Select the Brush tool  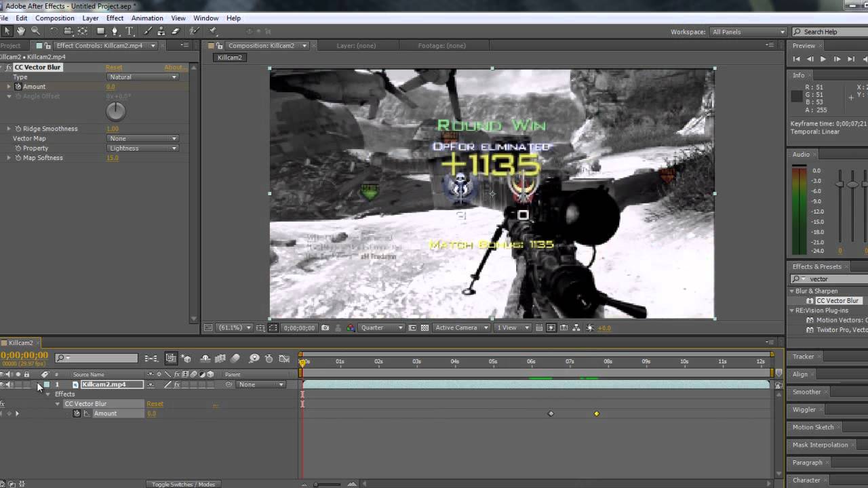(147, 31)
